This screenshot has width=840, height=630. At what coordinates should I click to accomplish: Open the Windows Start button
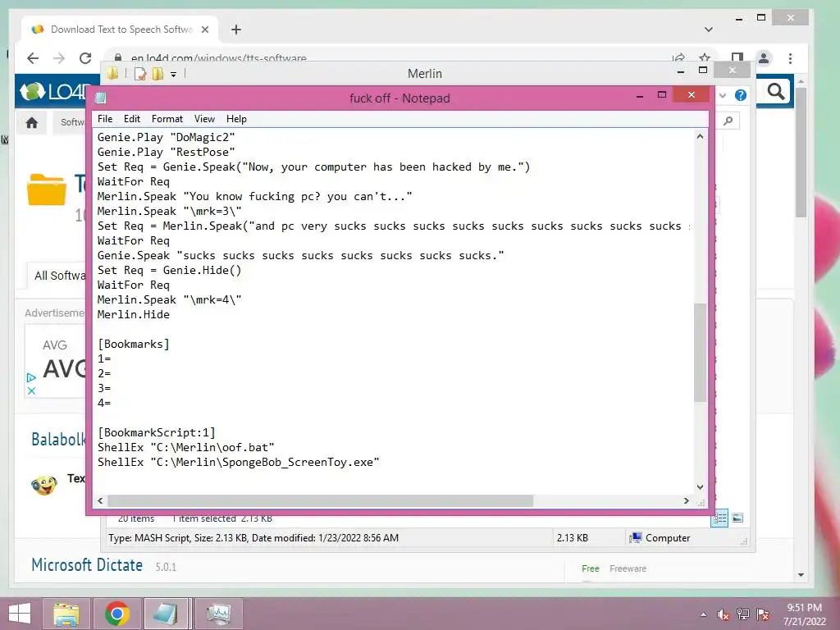click(x=20, y=614)
